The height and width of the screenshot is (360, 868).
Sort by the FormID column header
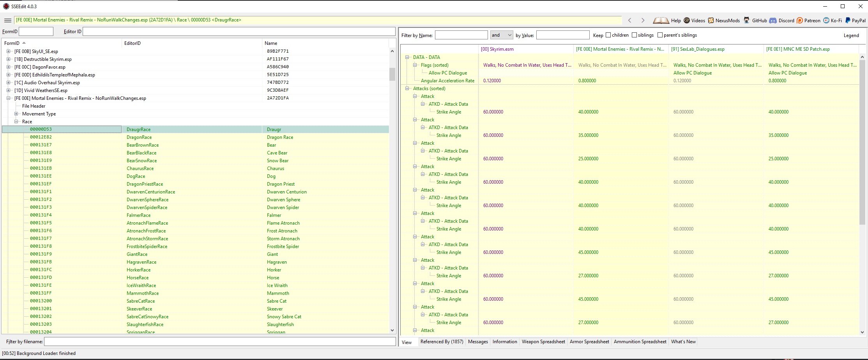[x=62, y=43]
